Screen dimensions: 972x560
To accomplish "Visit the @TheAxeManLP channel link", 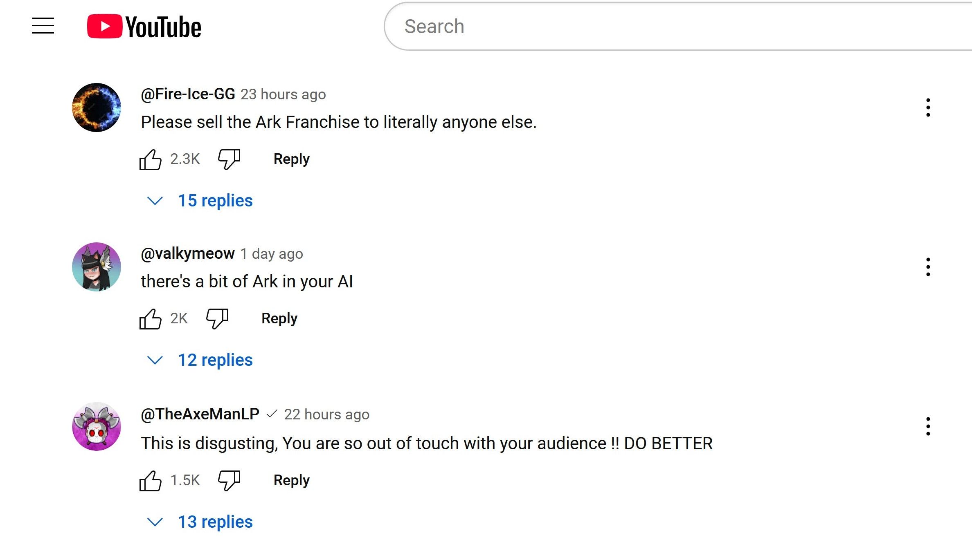I will click(200, 414).
